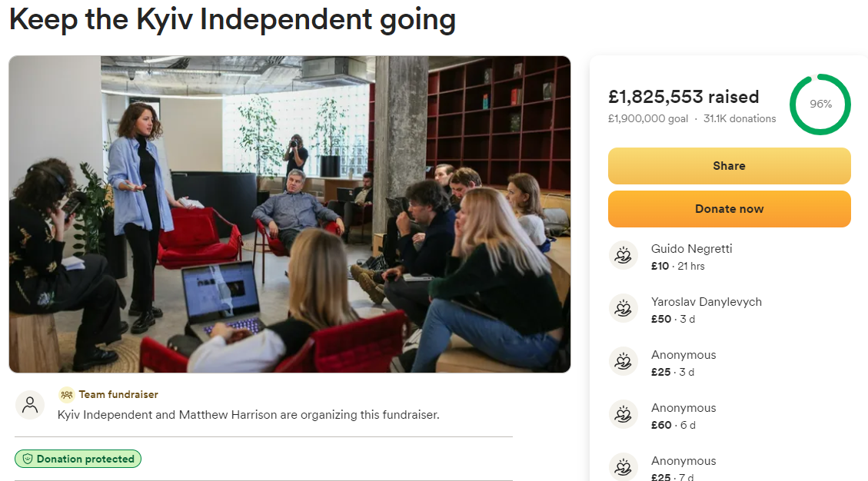Click the £1,825,553 raised amount
This screenshot has height=481, width=868.
(683, 97)
